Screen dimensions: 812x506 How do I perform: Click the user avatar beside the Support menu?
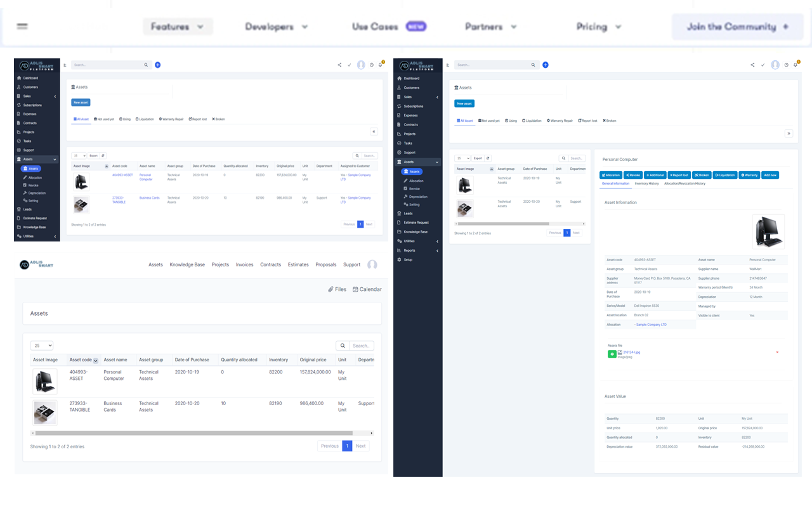(x=372, y=265)
